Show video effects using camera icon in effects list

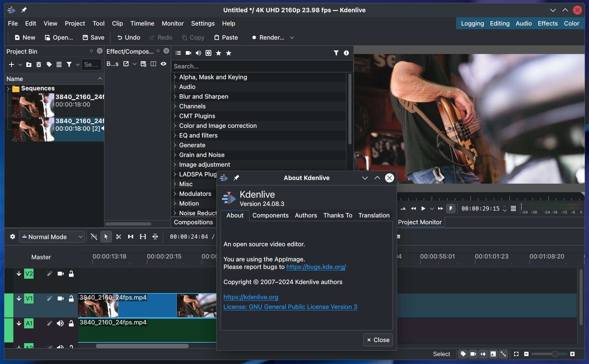(188, 53)
